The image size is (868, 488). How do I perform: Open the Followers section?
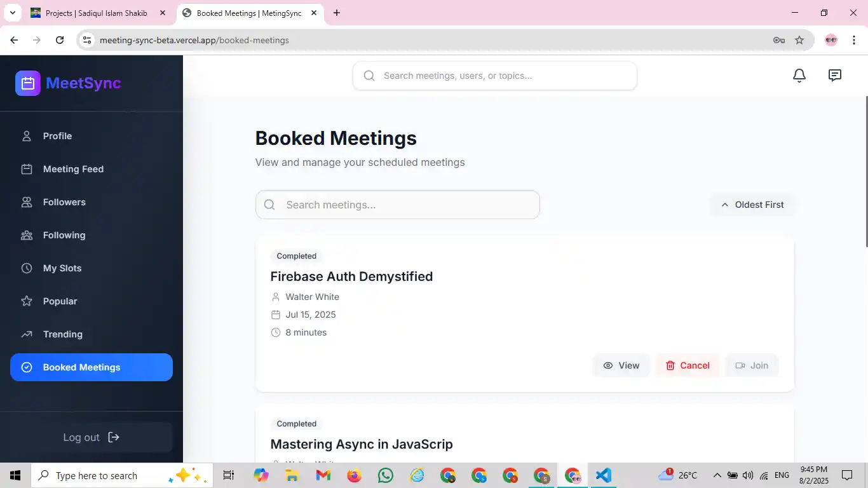pyautogui.click(x=92, y=202)
